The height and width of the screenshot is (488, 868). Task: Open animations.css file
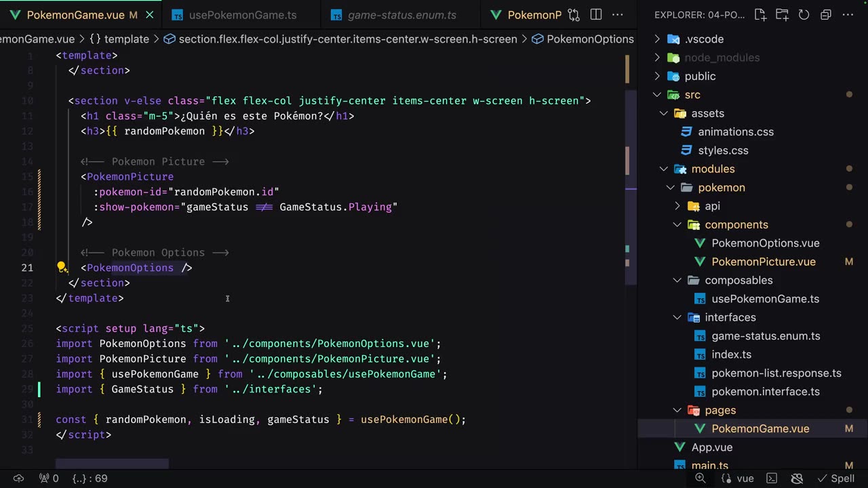(736, 131)
